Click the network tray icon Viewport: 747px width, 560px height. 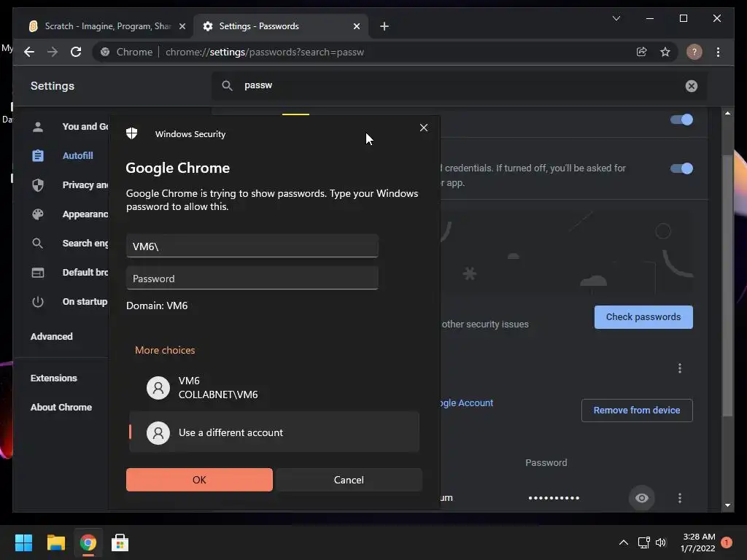click(x=643, y=542)
